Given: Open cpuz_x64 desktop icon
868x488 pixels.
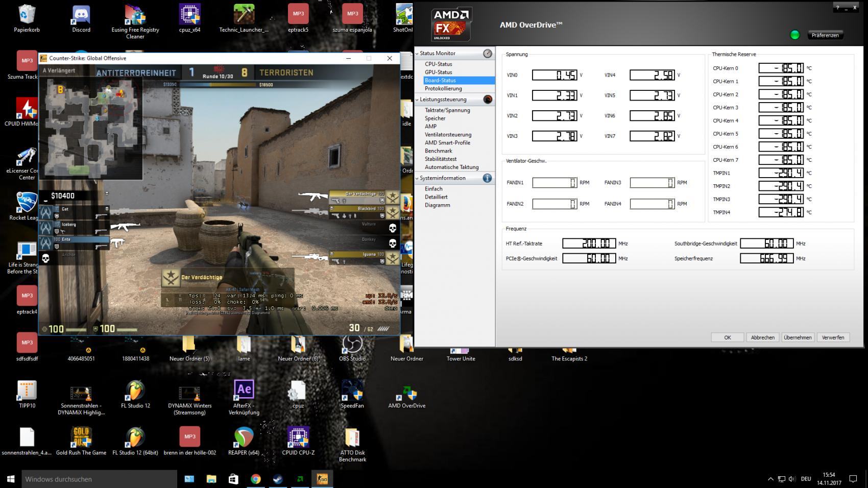Looking at the screenshot, I should click(x=189, y=19).
